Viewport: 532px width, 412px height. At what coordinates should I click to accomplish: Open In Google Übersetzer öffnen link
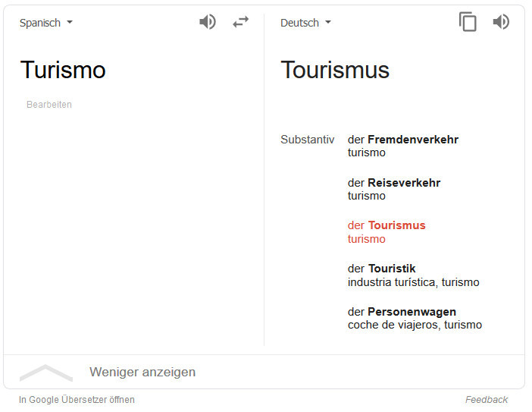(x=77, y=400)
